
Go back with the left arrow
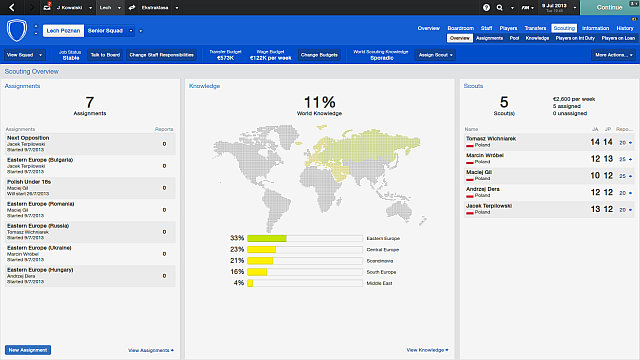tap(12, 7)
